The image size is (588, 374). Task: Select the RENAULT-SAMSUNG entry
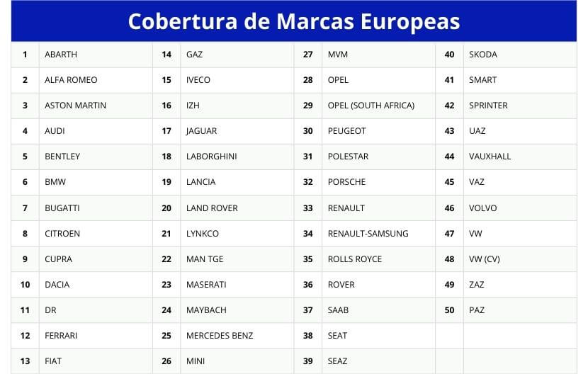point(368,234)
